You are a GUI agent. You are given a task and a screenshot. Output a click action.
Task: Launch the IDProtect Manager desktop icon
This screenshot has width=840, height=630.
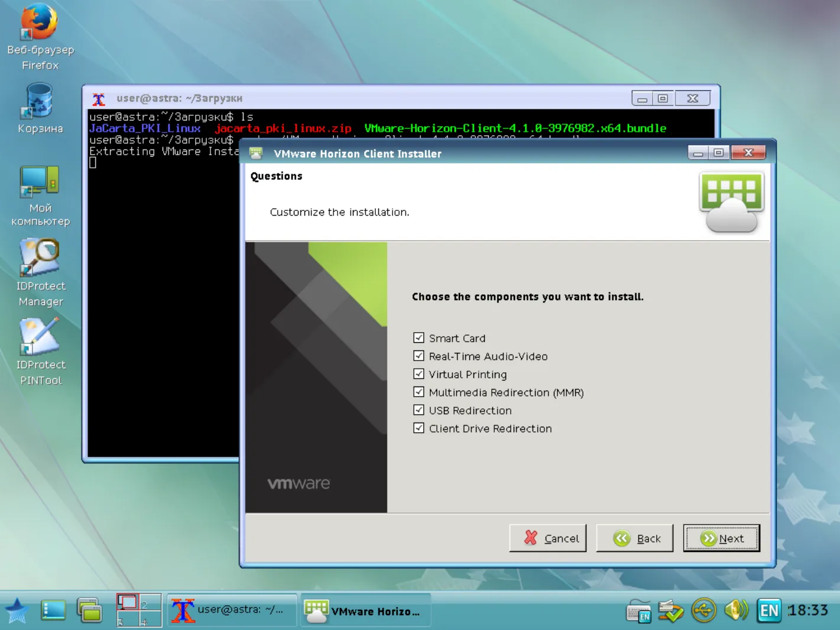coord(40,272)
